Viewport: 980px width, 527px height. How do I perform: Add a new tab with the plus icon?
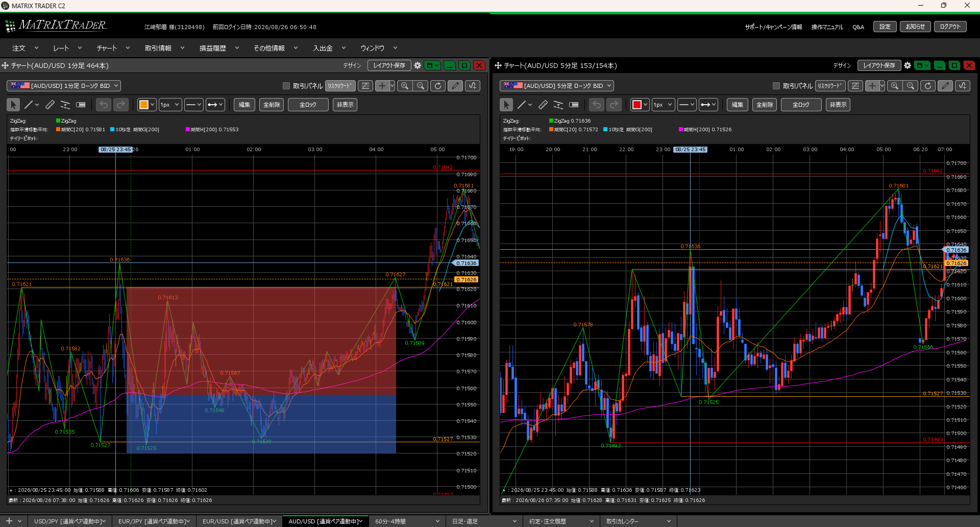click(x=9, y=521)
